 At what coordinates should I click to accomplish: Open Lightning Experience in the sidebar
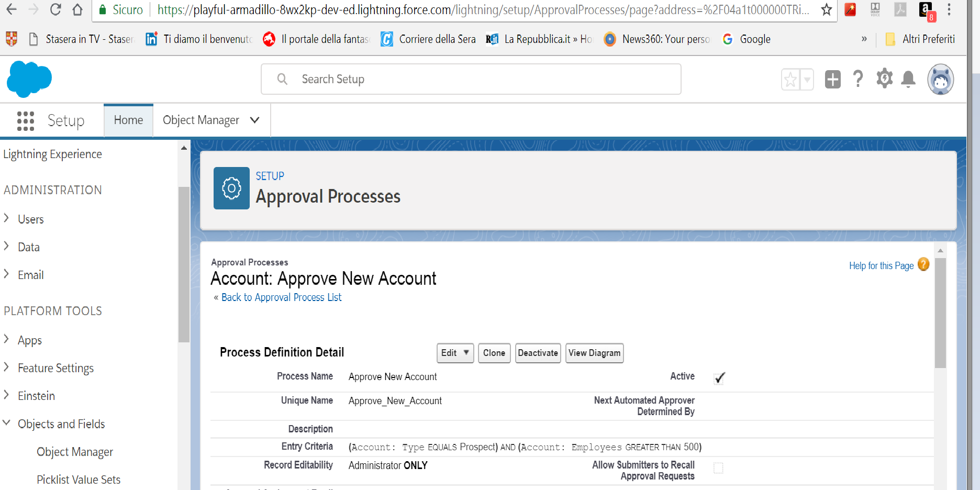(x=52, y=154)
